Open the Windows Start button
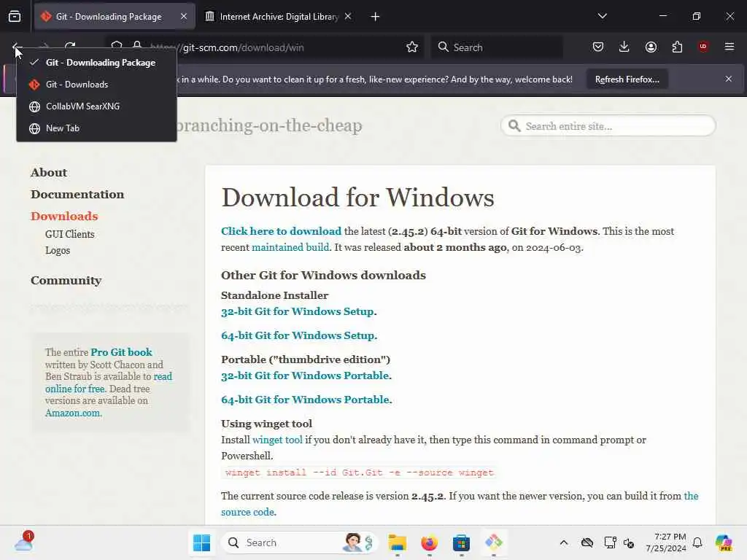 tap(201, 542)
